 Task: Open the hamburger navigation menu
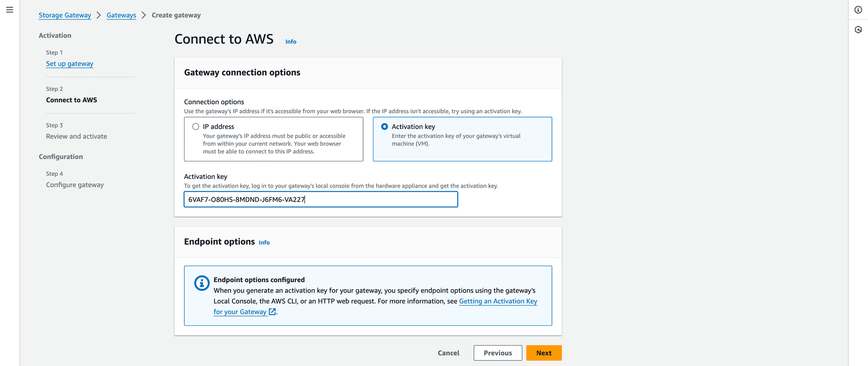tap(9, 10)
